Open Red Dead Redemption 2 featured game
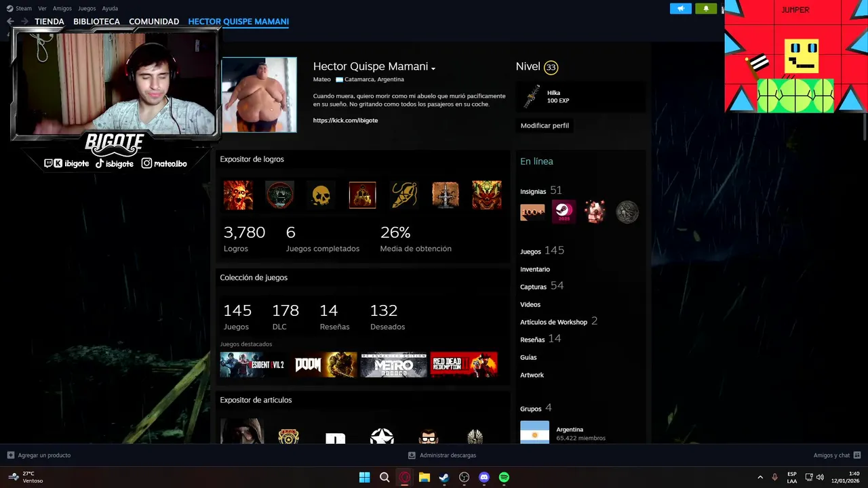The image size is (868, 488). click(465, 365)
